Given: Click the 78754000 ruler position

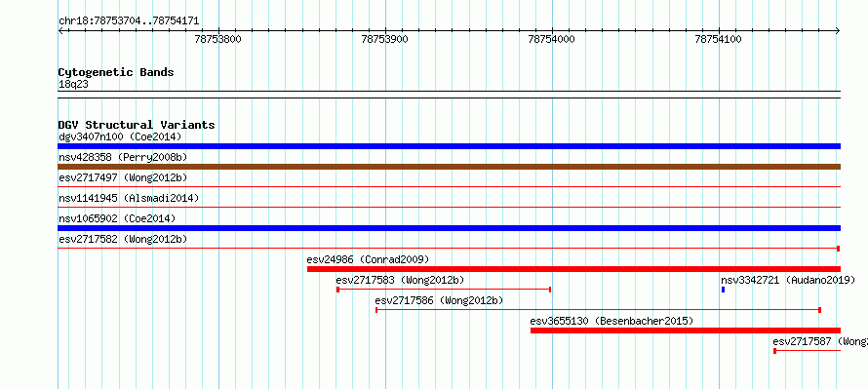Looking at the screenshot, I should [551, 39].
